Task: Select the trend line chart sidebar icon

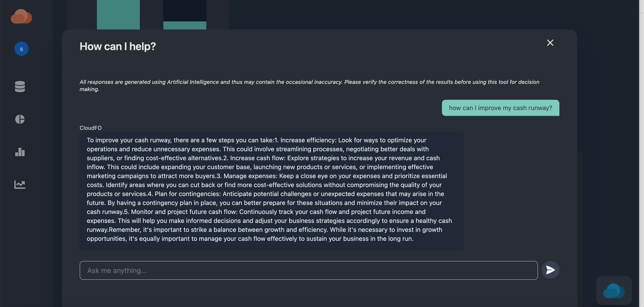Action: coord(20,184)
